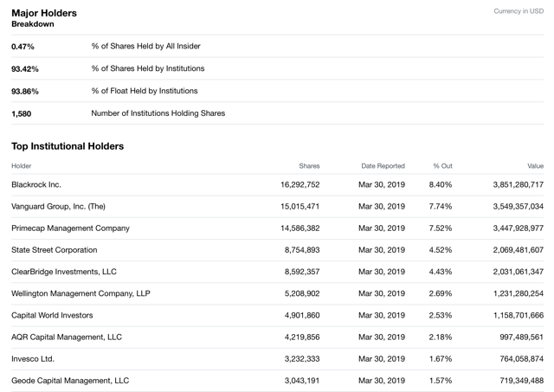Image resolution: width=554 pixels, height=392 pixels.
Task: Select Invesco 1.67% out value
Action: click(441, 359)
